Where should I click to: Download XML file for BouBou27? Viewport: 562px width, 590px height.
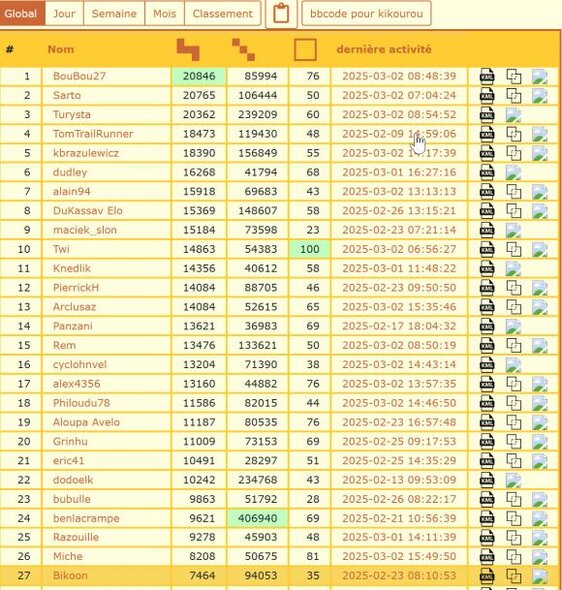click(487, 76)
